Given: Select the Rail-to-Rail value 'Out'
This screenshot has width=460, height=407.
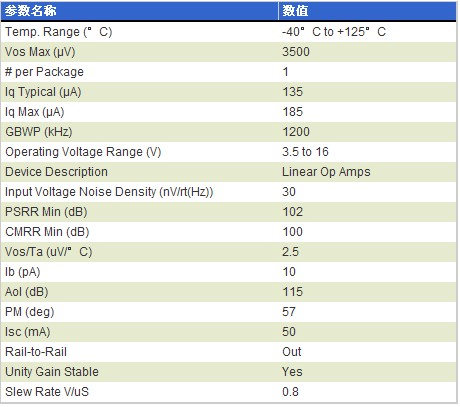Looking at the screenshot, I should [x=292, y=352].
